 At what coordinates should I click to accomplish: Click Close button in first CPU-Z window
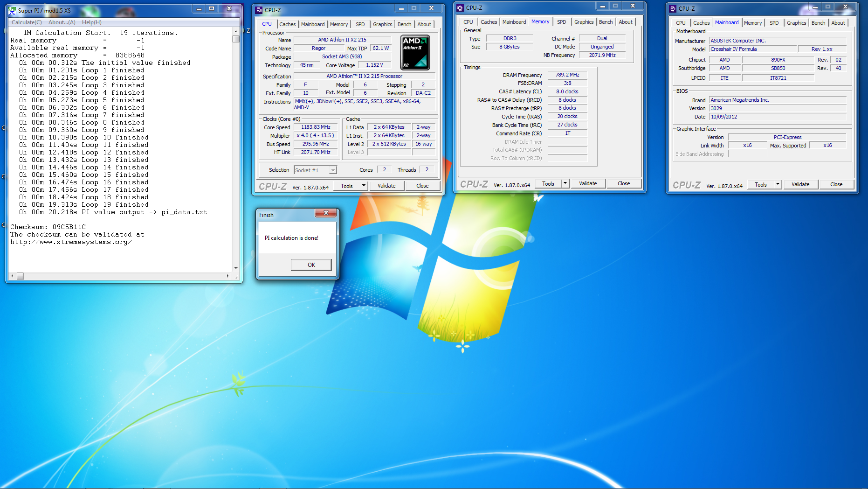422,186
